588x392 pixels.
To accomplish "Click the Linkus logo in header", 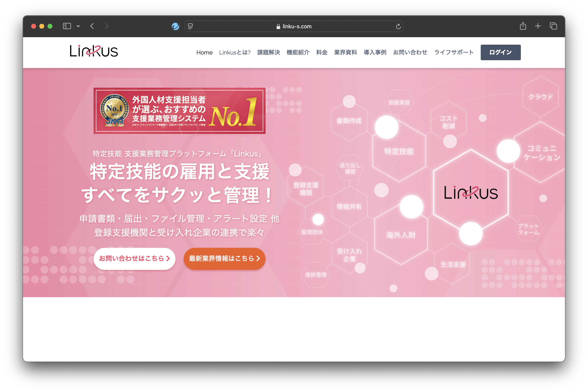I will [x=94, y=51].
